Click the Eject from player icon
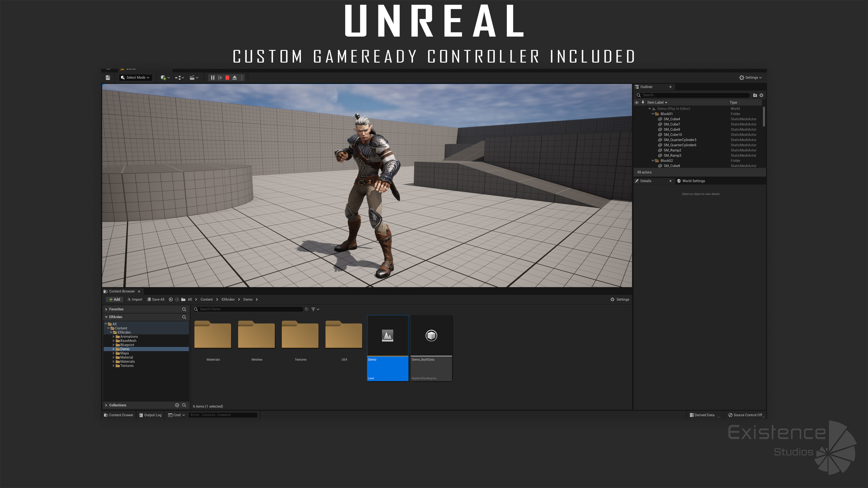The image size is (868, 488). (x=235, y=77)
